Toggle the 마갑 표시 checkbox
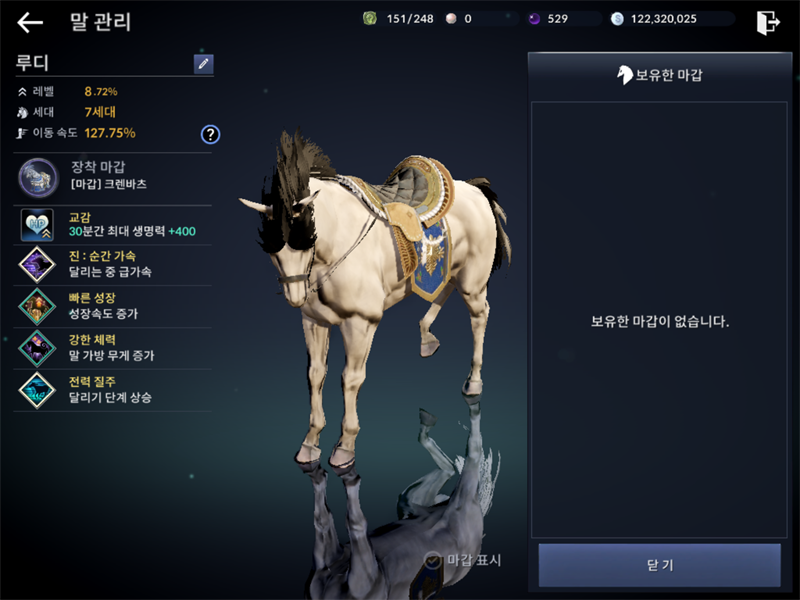The width and height of the screenshot is (800, 600). click(433, 561)
